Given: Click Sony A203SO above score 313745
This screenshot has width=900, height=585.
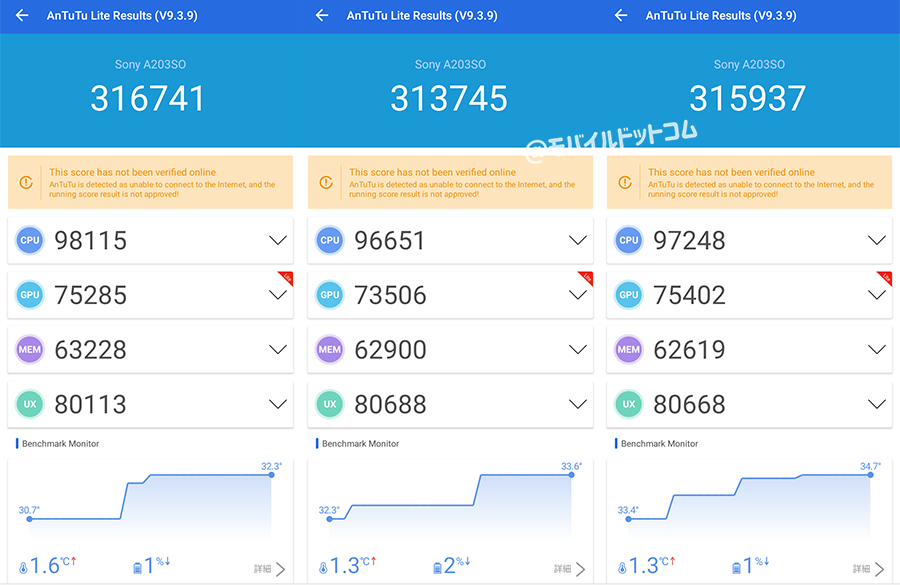Looking at the screenshot, I should click(x=451, y=64).
